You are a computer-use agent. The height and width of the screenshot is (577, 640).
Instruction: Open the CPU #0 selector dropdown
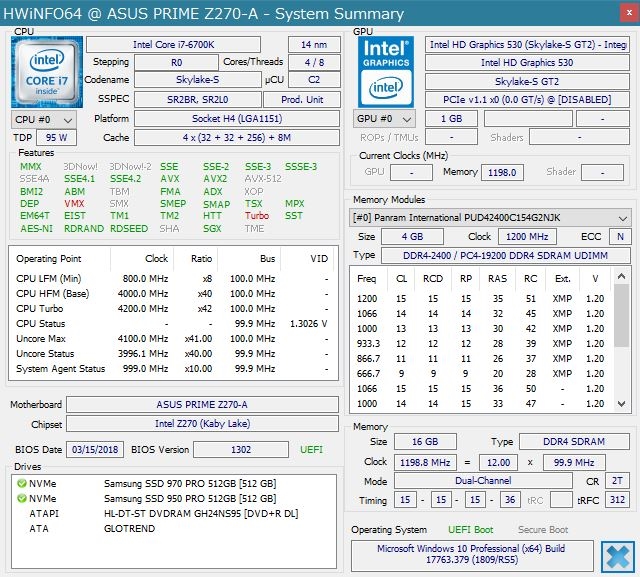click(40, 118)
